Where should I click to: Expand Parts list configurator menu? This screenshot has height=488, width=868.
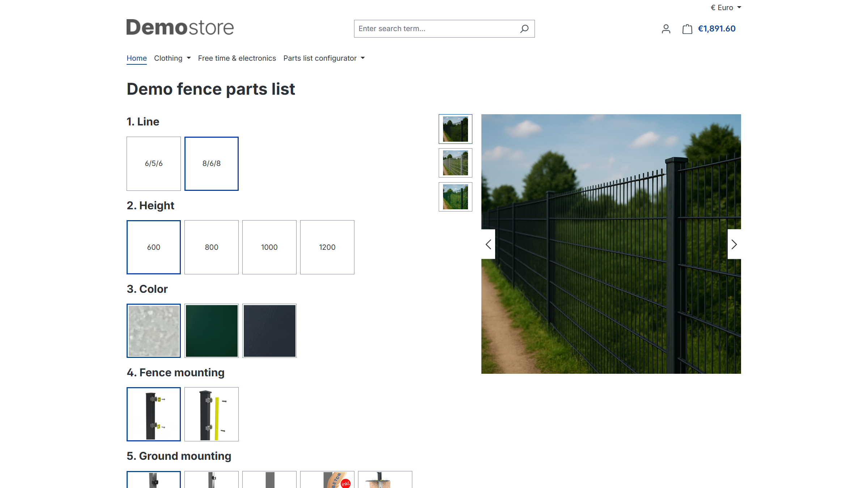tap(324, 58)
